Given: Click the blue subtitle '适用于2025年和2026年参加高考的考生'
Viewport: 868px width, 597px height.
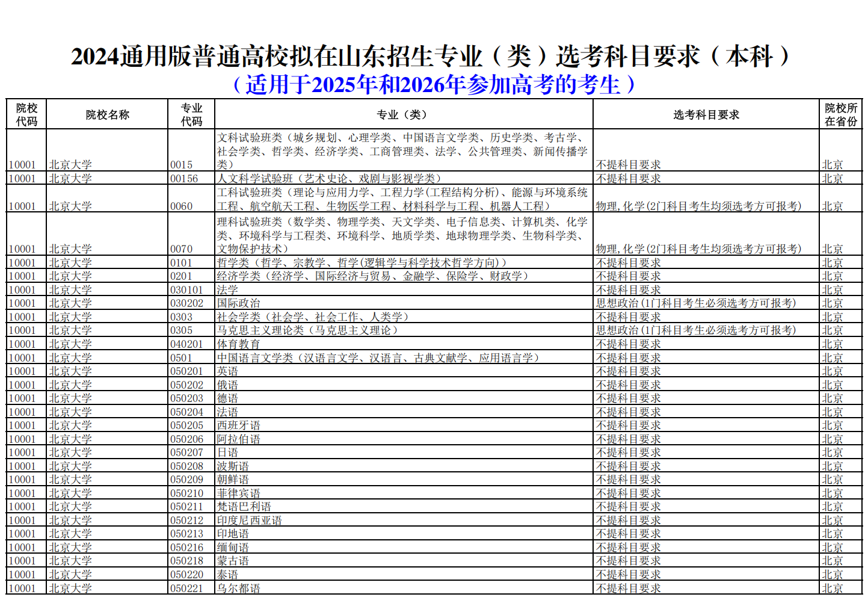Looking at the screenshot, I should click(x=433, y=84).
